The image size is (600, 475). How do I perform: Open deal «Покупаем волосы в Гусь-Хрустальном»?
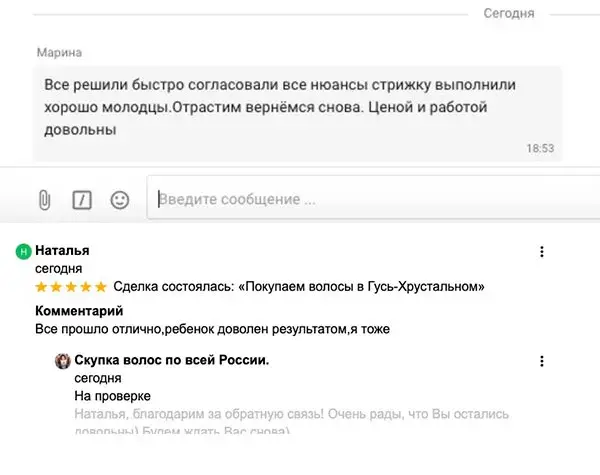[x=361, y=286]
